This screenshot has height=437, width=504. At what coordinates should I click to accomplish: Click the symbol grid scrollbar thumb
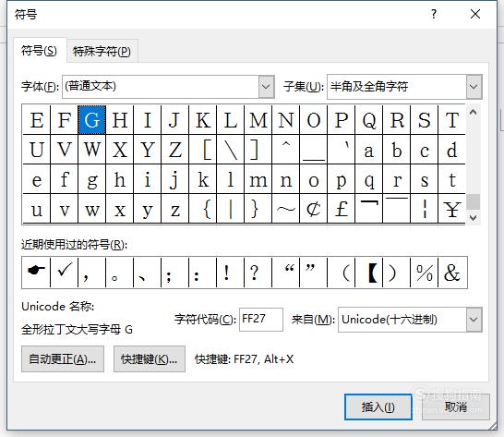click(474, 201)
